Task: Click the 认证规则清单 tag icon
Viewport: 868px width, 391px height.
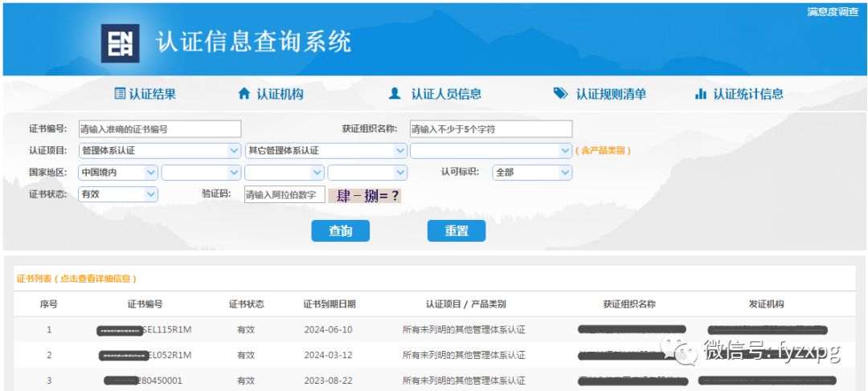Action: coord(561,94)
